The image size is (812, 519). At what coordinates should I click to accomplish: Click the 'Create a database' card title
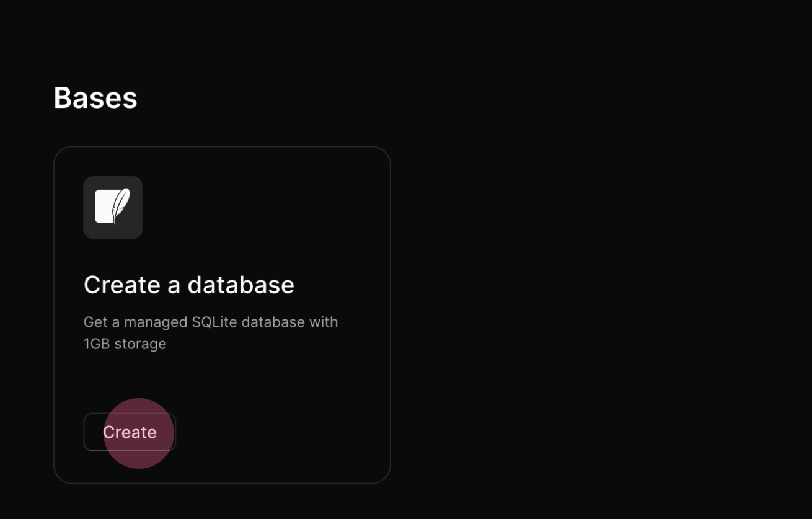(189, 285)
